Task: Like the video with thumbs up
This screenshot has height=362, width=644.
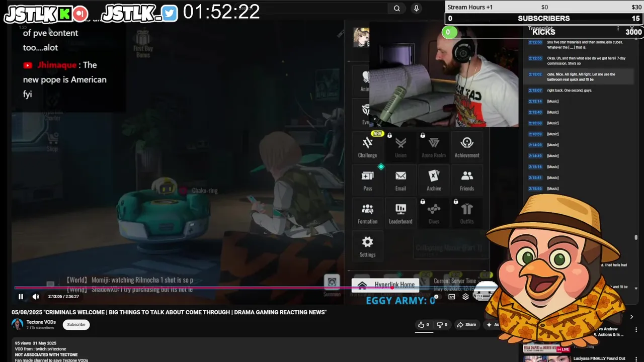Action: coord(423,325)
